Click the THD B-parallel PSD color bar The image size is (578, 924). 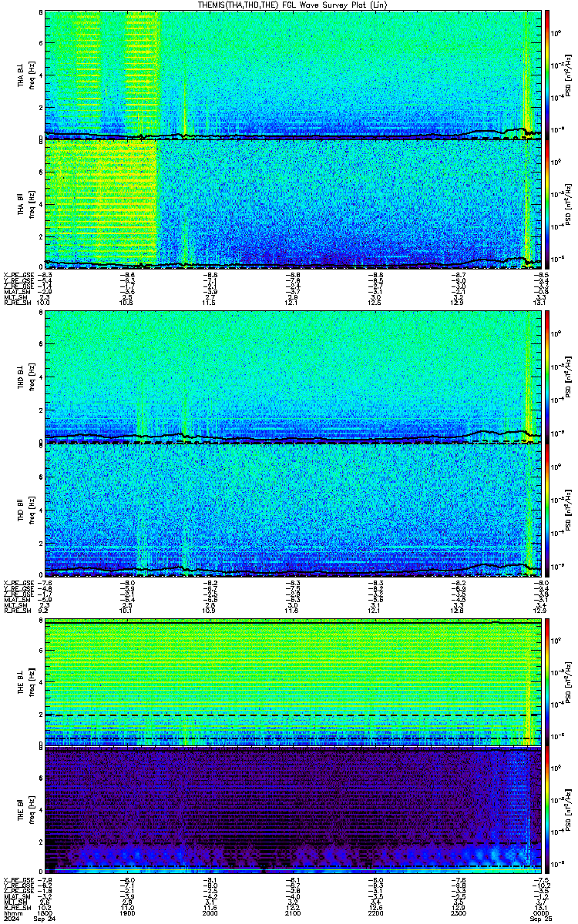tap(548, 508)
